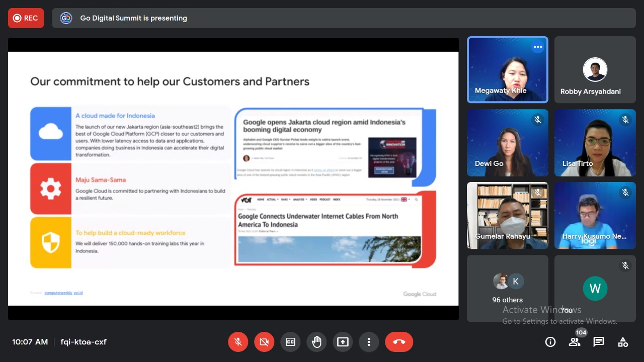Viewport: 644px width, 362px height.
Task: Open the Activities panel
Action: (623, 342)
